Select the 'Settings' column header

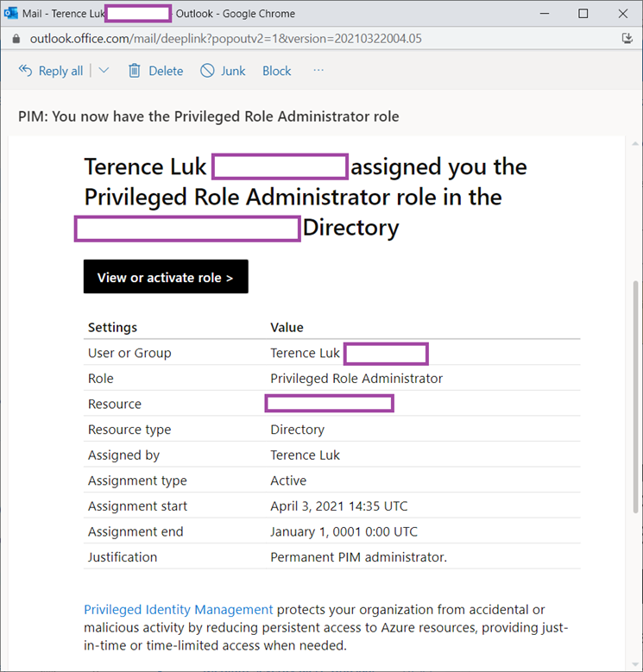pos(112,328)
